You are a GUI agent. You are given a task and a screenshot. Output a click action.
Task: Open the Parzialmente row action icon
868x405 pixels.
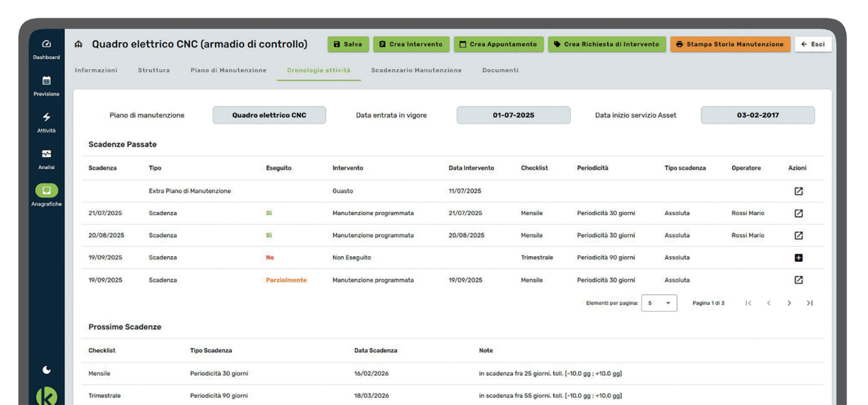click(798, 280)
